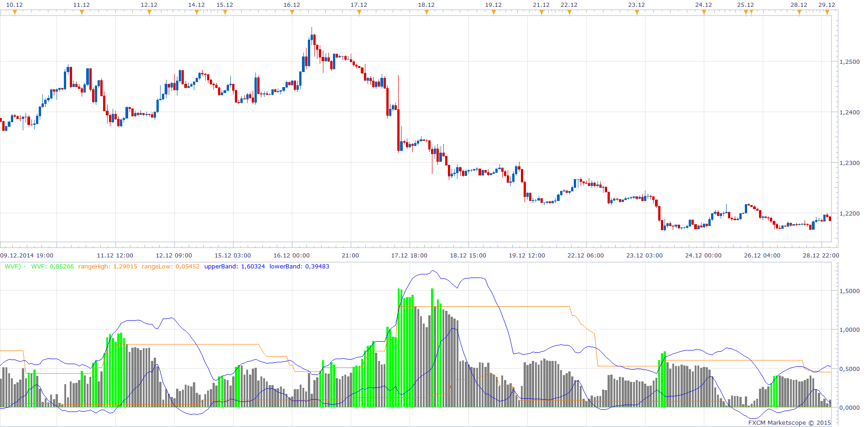
Task: Select the 22.12 06:00 time axis label
Action: tap(586, 256)
